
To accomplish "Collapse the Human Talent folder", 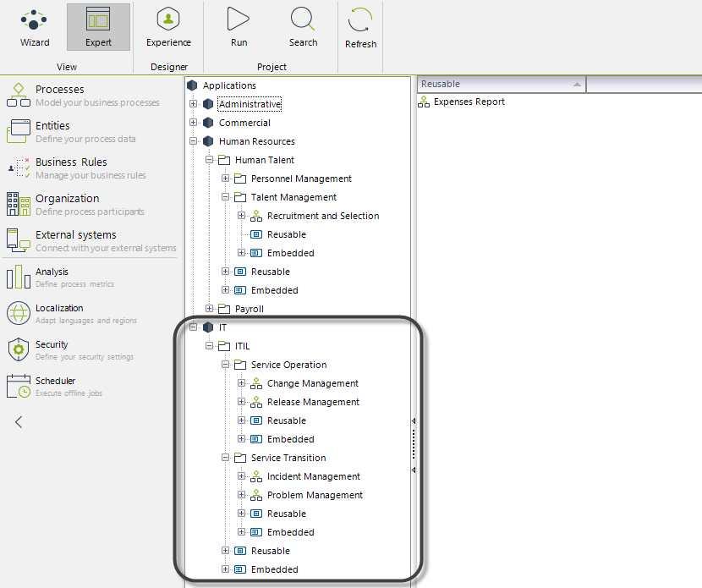I will point(209,159).
